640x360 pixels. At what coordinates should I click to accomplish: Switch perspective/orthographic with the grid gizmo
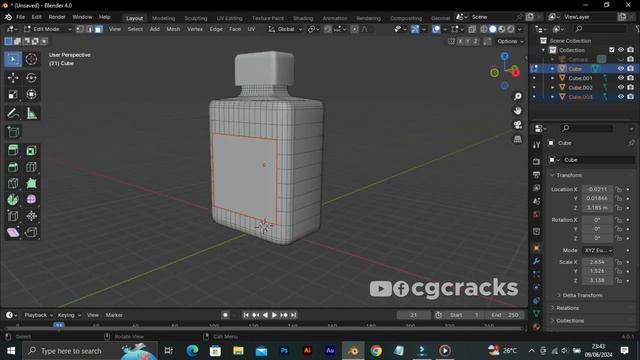518,139
